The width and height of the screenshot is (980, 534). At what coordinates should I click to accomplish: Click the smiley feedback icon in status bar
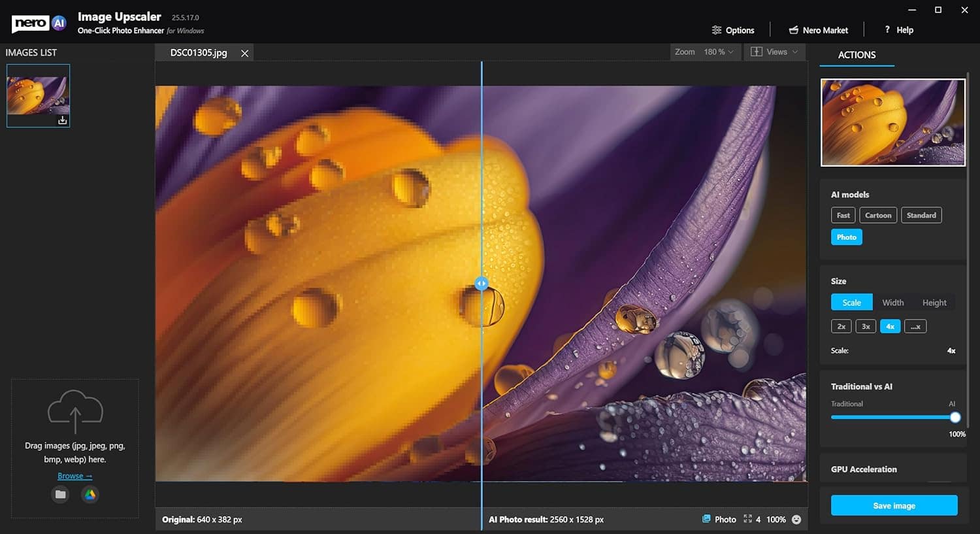796,520
